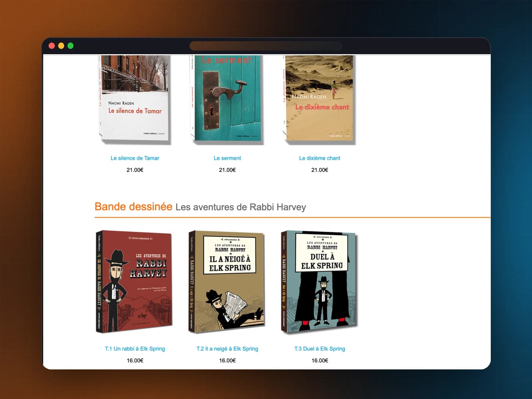Click the 21.00€ price under Le serment
The image size is (532, 399).
pyautogui.click(x=227, y=170)
